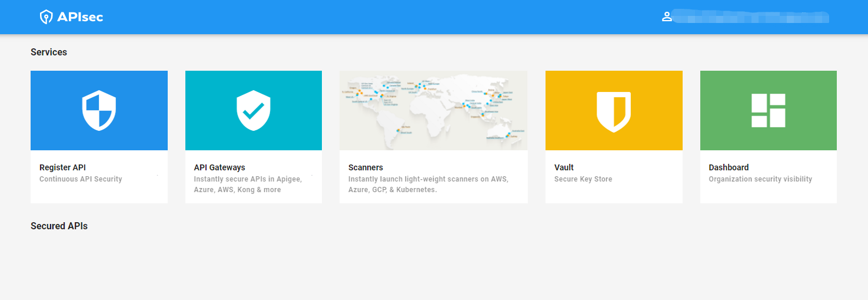Open the Scanners world map thumbnail
Image resolution: width=868 pixels, height=300 pixels.
pos(434,110)
